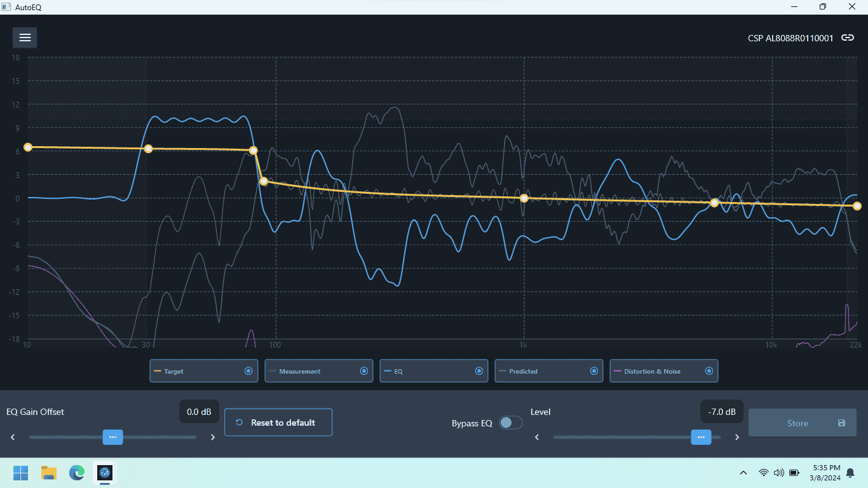This screenshot has height=488, width=868.
Task: Toggle Target curve visibility
Action: [x=204, y=371]
